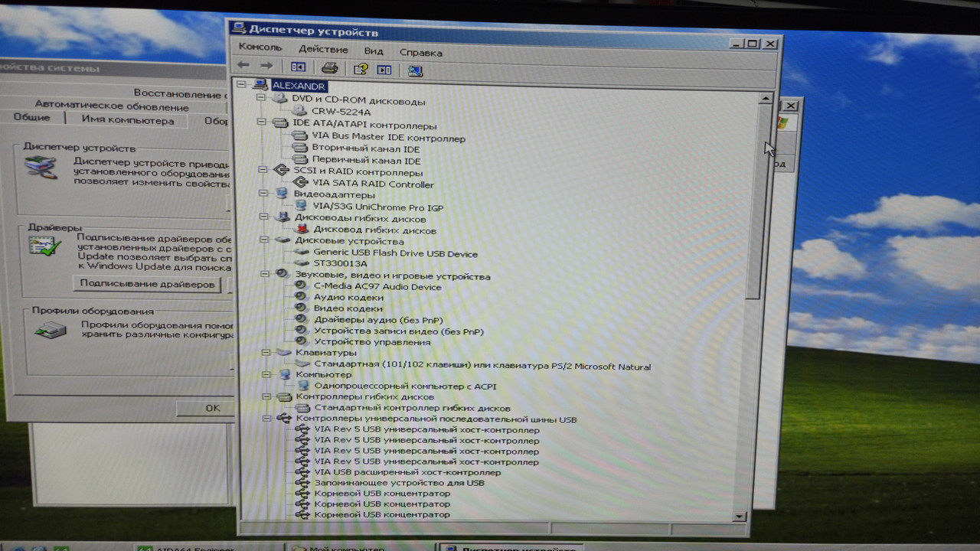Viewport: 980px width, 551px height.
Task: Click the VIA USB расширенный хост-контроллер icon
Action: tap(303, 472)
